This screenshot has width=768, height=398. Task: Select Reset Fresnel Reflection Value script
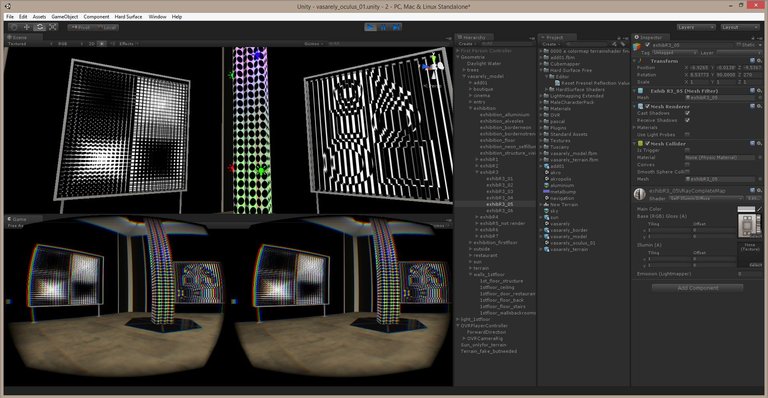(x=591, y=83)
